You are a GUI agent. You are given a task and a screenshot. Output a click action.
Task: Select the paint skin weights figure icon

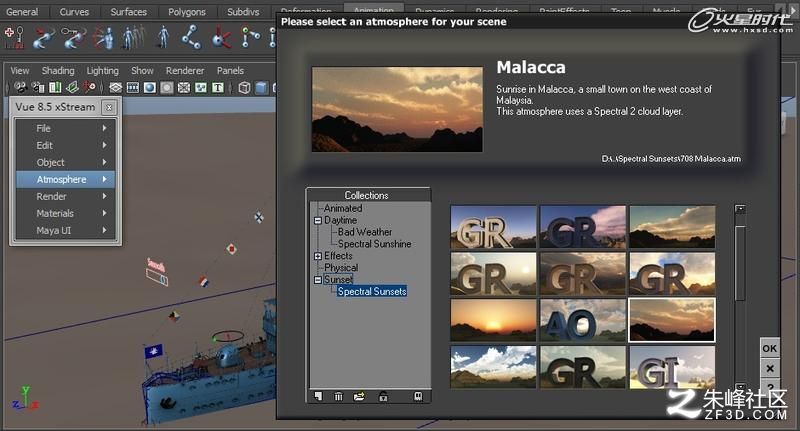pyautogui.click(x=104, y=38)
